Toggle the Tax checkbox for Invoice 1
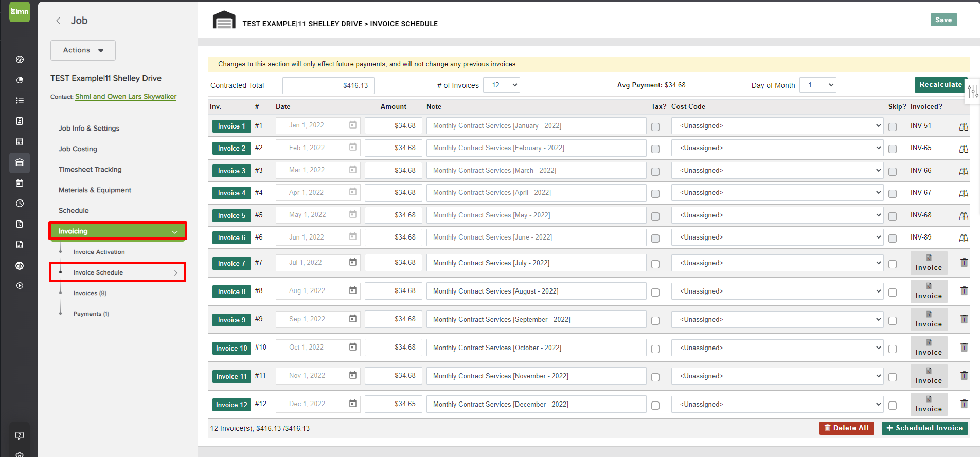The image size is (980, 457). pos(655,127)
